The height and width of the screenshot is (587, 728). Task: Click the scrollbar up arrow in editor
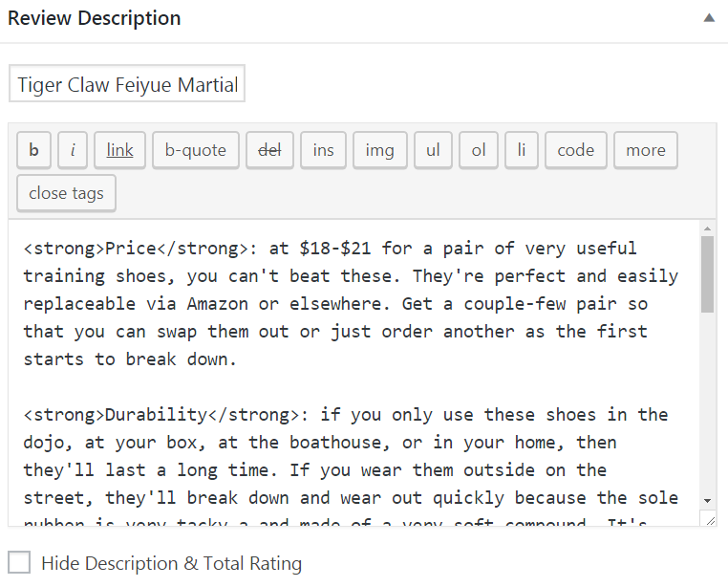[x=707, y=228]
